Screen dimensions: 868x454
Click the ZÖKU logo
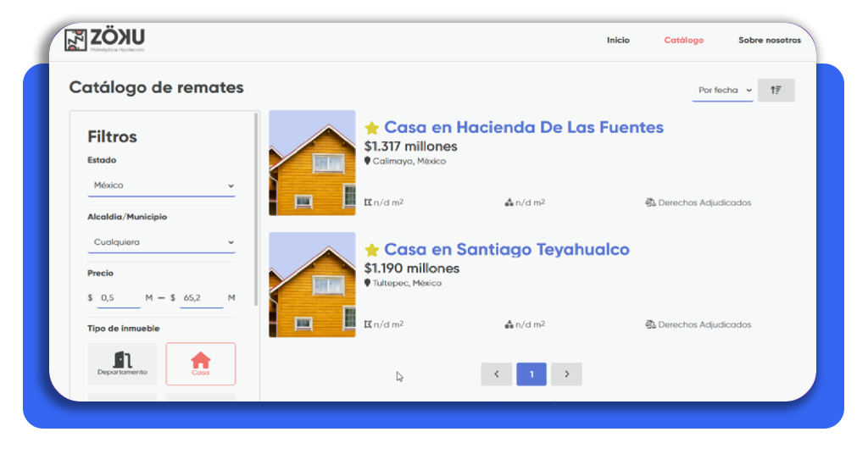[x=104, y=40]
